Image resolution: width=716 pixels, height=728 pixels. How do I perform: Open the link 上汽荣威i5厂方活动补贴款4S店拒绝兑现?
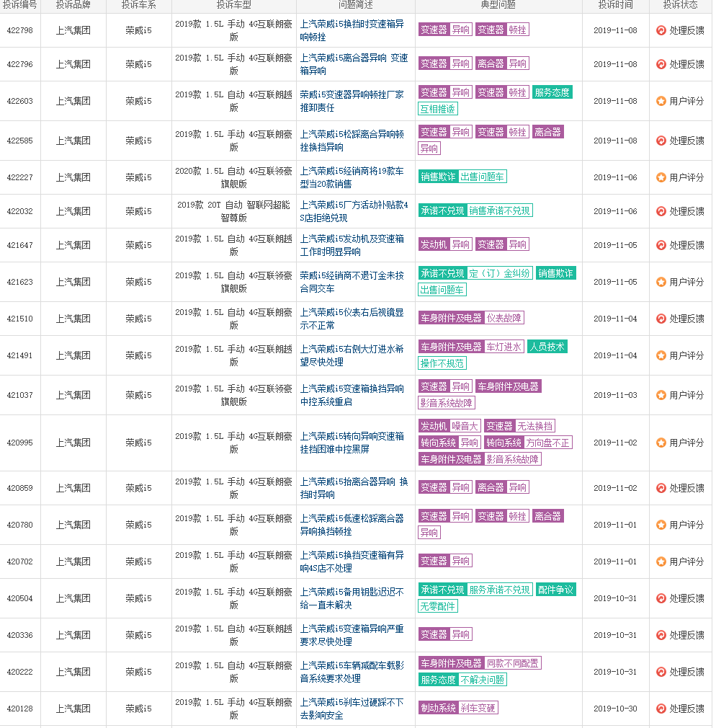pos(354,211)
